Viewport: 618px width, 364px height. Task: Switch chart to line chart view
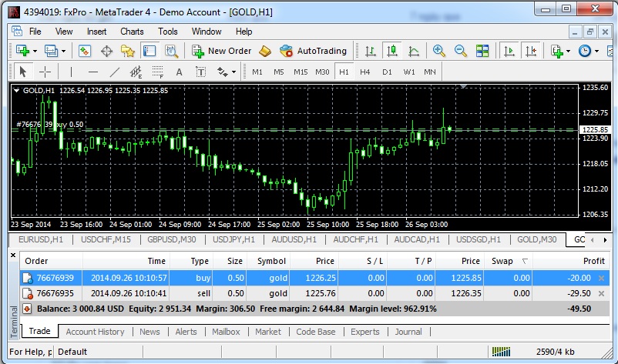(414, 51)
